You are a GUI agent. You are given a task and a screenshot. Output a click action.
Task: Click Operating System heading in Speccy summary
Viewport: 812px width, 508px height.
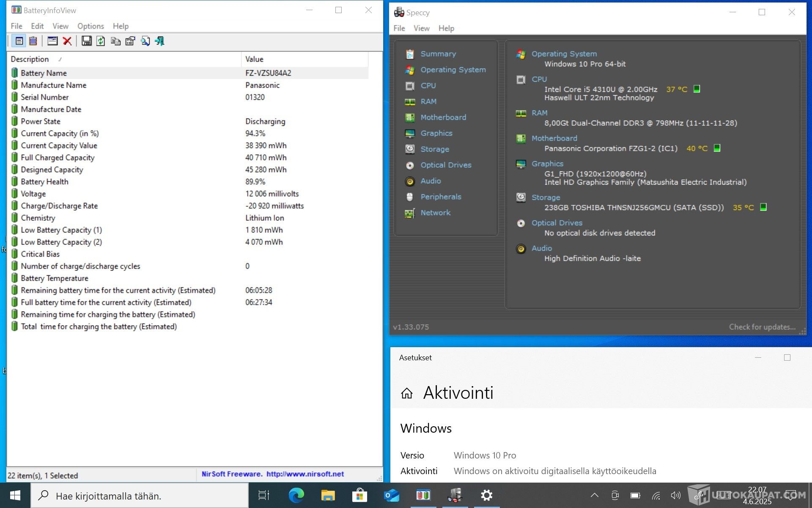[x=564, y=54]
